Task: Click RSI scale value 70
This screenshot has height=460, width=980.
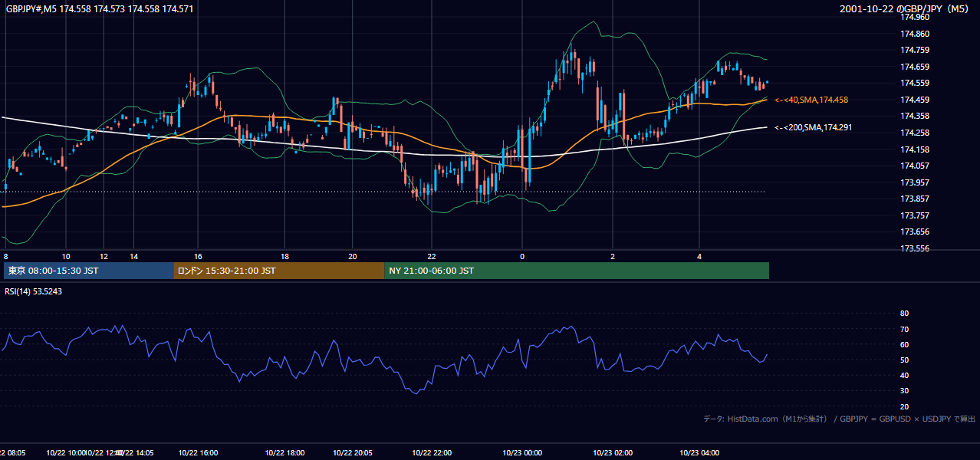Action: (x=904, y=329)
